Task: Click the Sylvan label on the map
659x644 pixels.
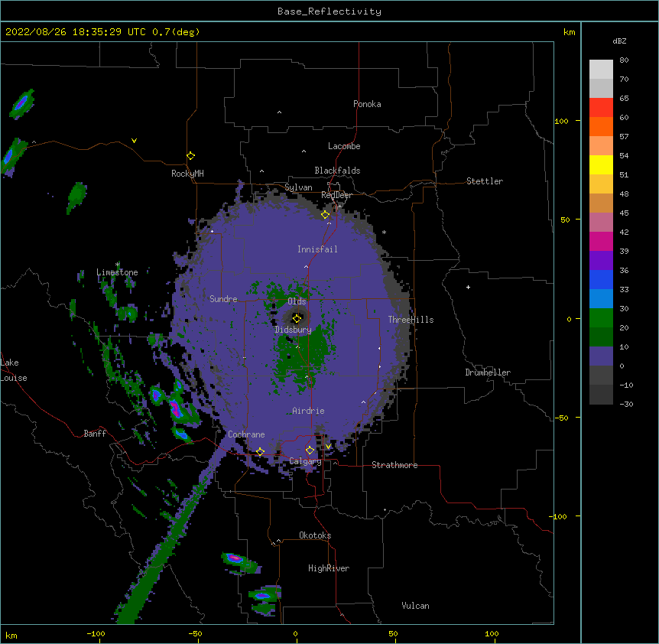Action: [298, 187]
